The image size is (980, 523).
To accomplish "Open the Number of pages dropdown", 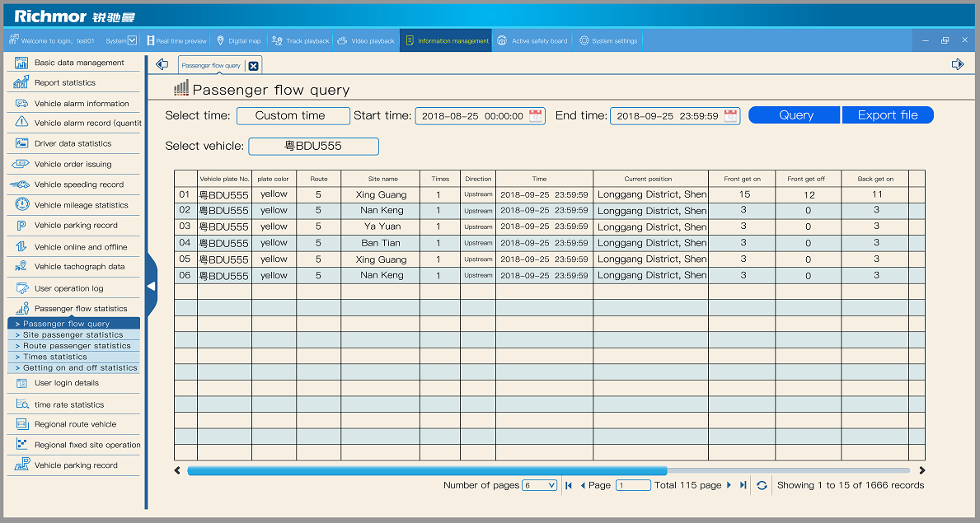I will (540, 486).
